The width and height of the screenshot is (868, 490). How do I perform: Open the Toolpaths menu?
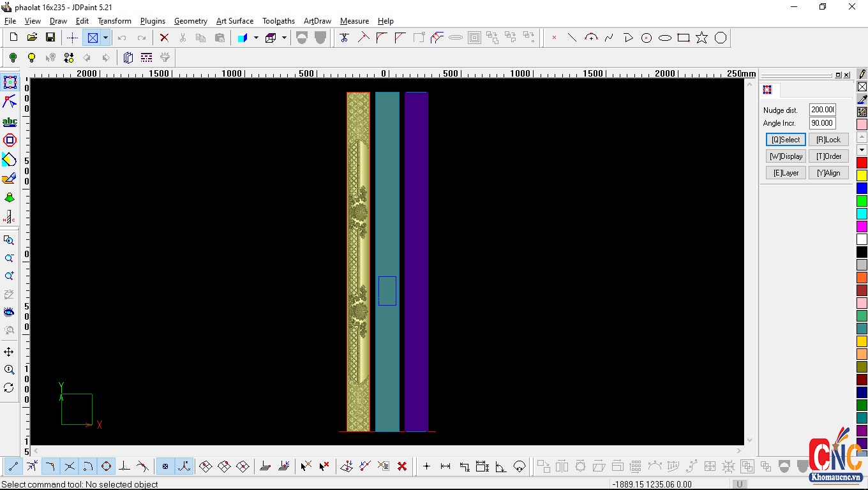(278, 21)
